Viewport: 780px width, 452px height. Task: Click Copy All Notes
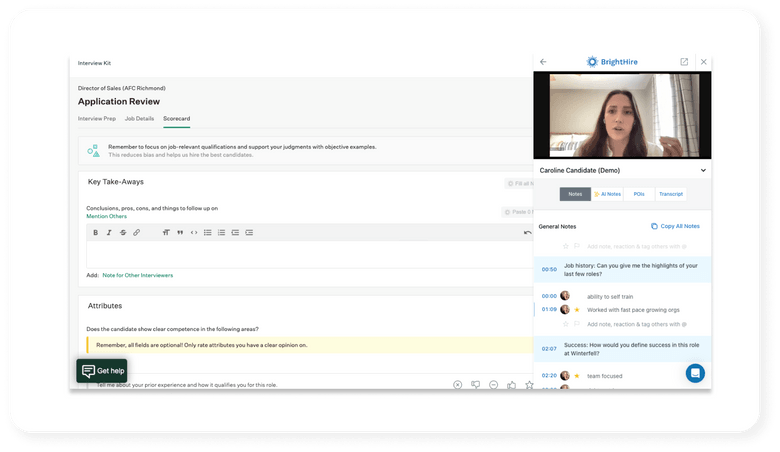coord(675,226)
